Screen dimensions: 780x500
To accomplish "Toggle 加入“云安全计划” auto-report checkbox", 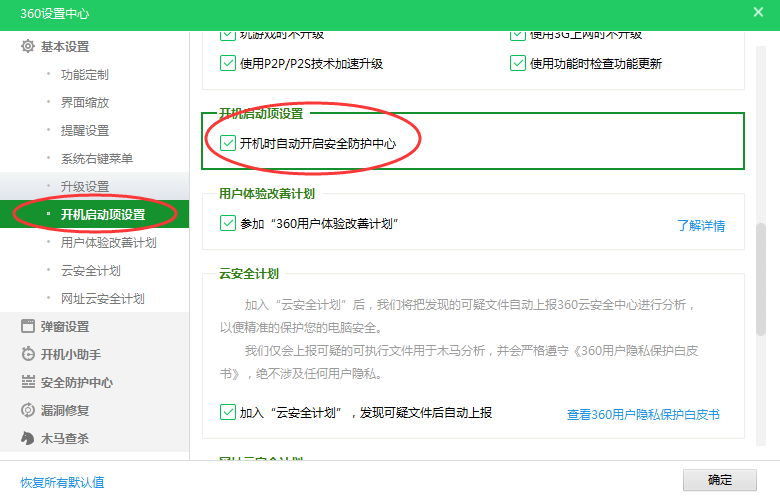I will [x=228, y=412].
